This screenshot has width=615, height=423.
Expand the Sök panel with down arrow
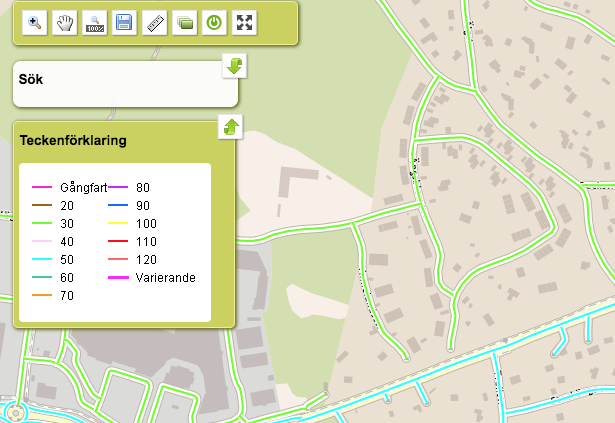click(235, 66)
